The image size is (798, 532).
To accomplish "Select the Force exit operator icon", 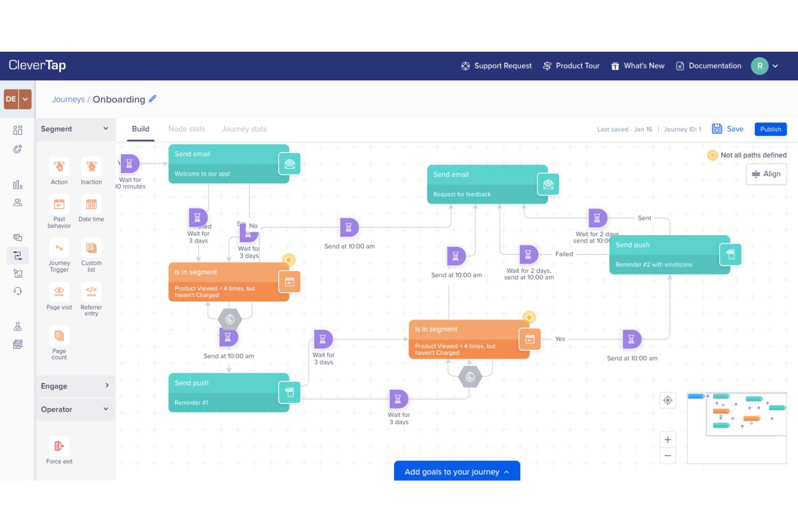I will coord(59,446).
